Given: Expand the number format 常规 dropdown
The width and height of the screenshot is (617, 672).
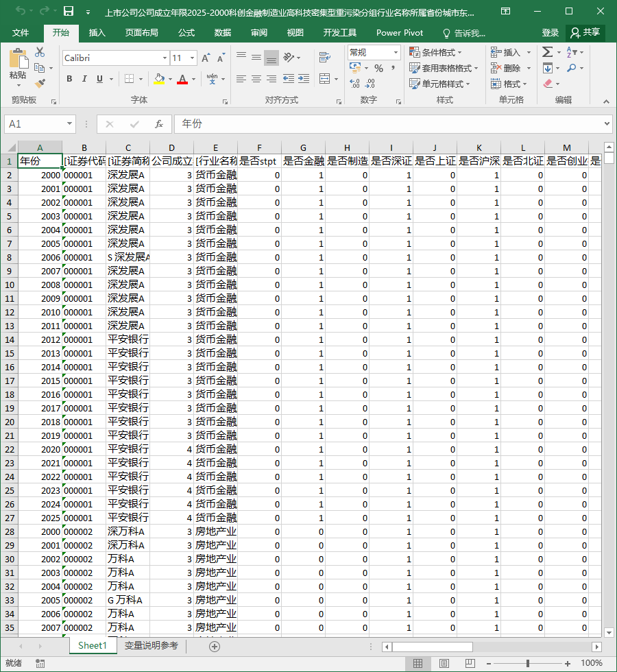Looking at the screenshot, I should coord(396,52).
